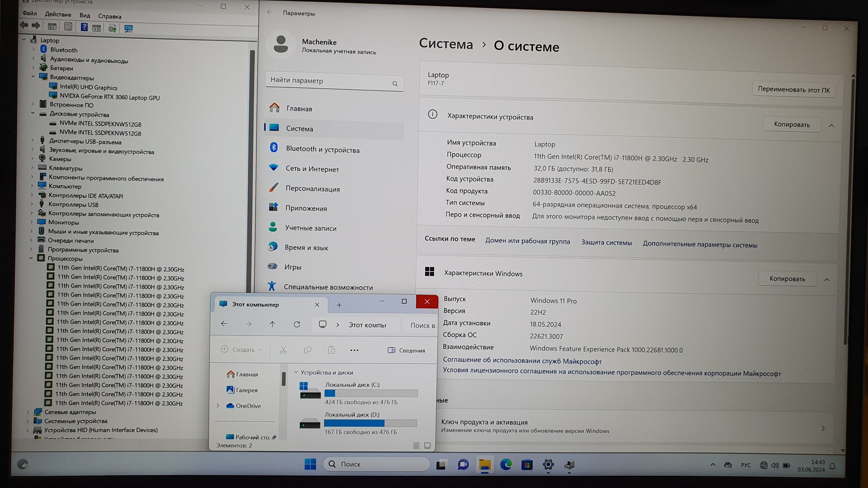Viewport: 868px width, 488px height.
Task: Collapse the Processors tree node
Action: click(31, 258)
